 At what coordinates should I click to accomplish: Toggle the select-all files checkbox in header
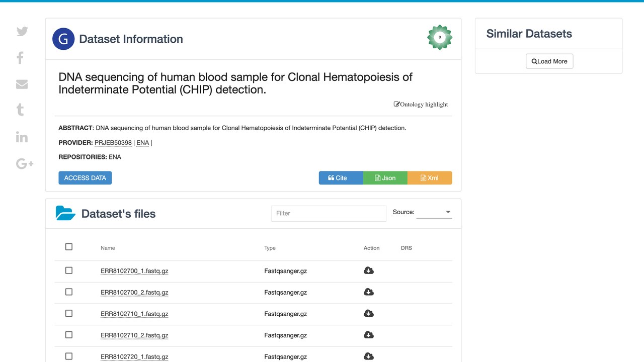69,247
